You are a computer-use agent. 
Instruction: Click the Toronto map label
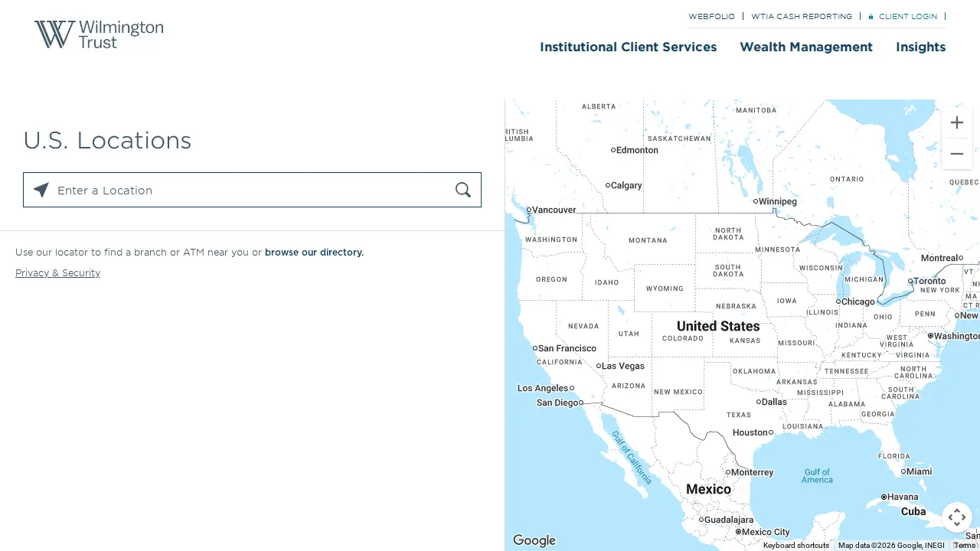(x=930, y=281)
